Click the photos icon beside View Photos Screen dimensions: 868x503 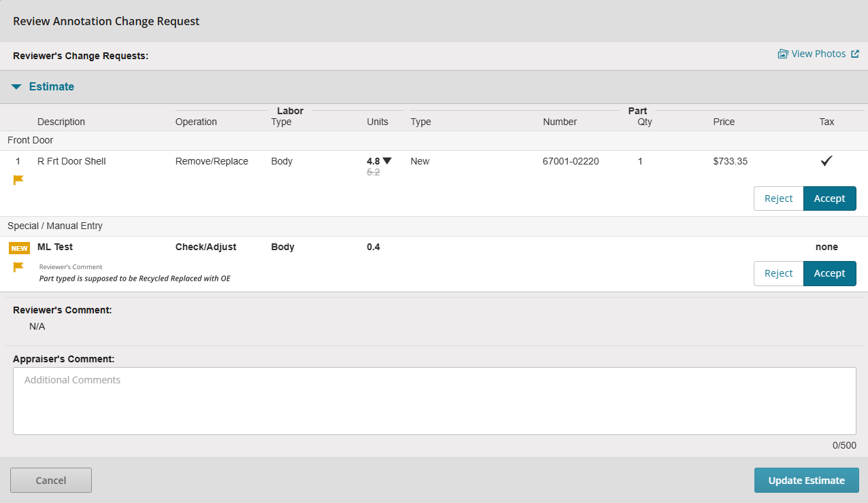tap(783, 54)
